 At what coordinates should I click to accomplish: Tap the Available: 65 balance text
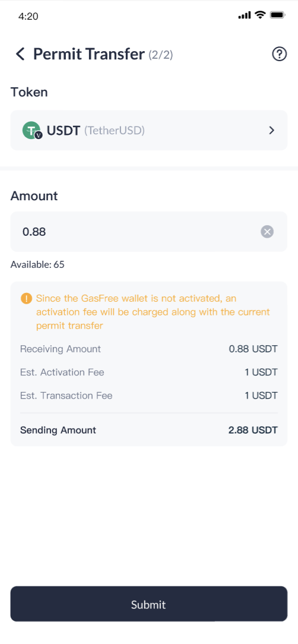(37, 264)
